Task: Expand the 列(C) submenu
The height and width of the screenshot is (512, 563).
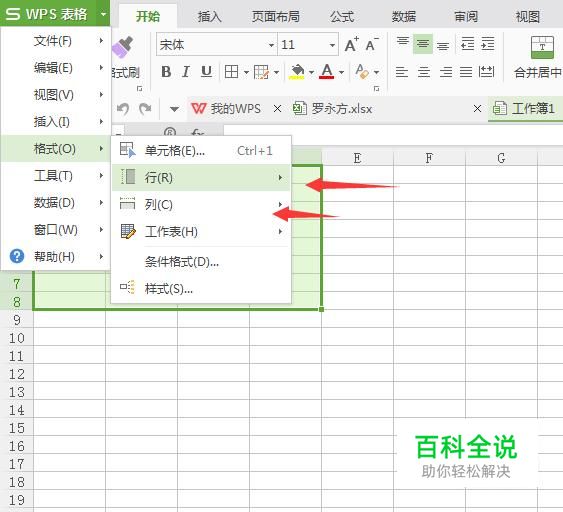Action: (201, 205)
